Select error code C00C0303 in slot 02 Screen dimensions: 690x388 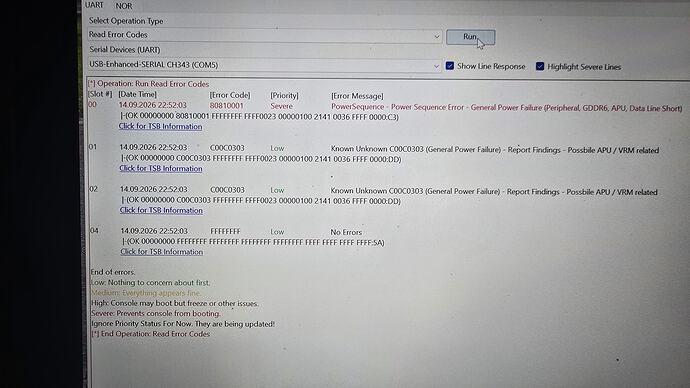(x=228, y=190)
